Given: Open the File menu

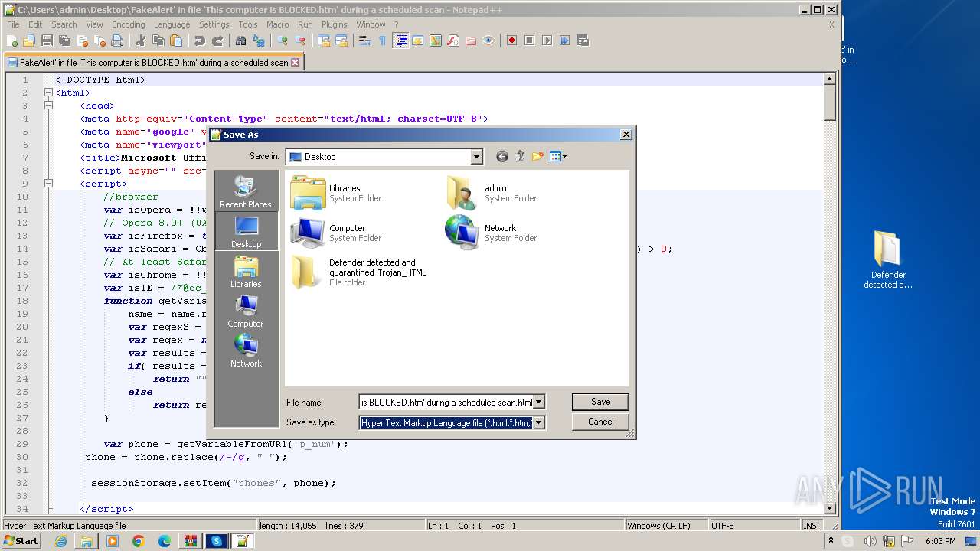Looking at the screenshot, I should point(13,24).
